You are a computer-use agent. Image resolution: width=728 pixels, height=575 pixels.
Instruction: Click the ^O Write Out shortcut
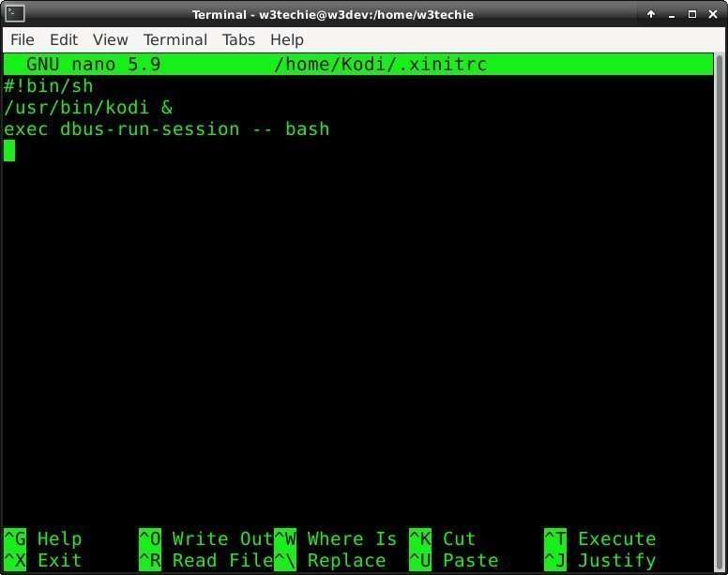tap(206, 538)
